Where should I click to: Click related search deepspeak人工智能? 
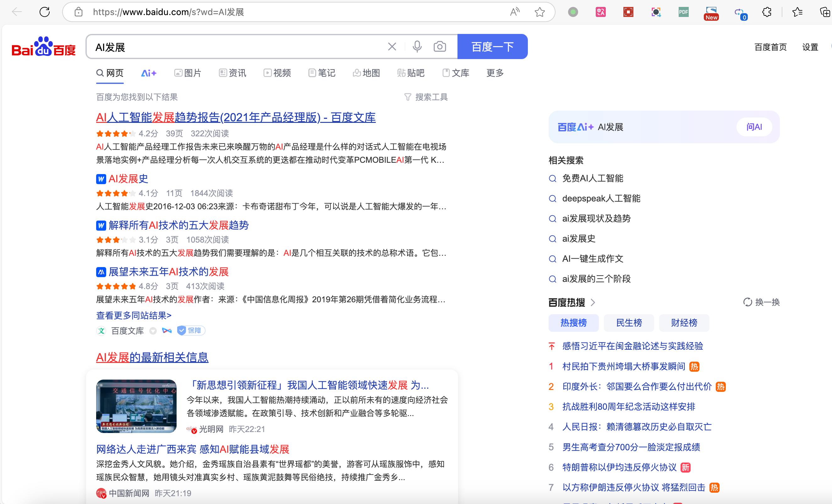coord(601,199)
